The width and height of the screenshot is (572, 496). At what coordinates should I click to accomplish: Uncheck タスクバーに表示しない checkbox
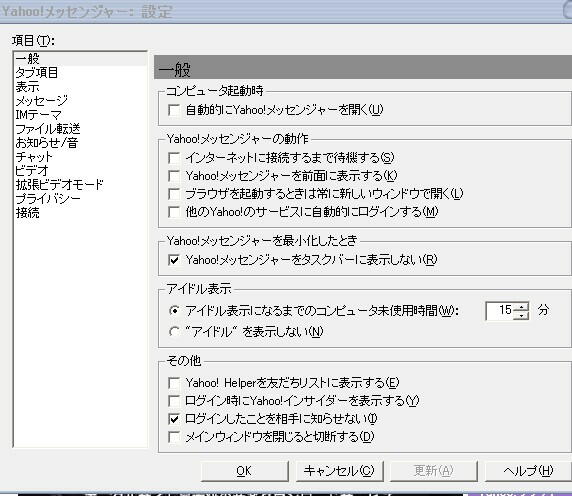coord(174,260)
